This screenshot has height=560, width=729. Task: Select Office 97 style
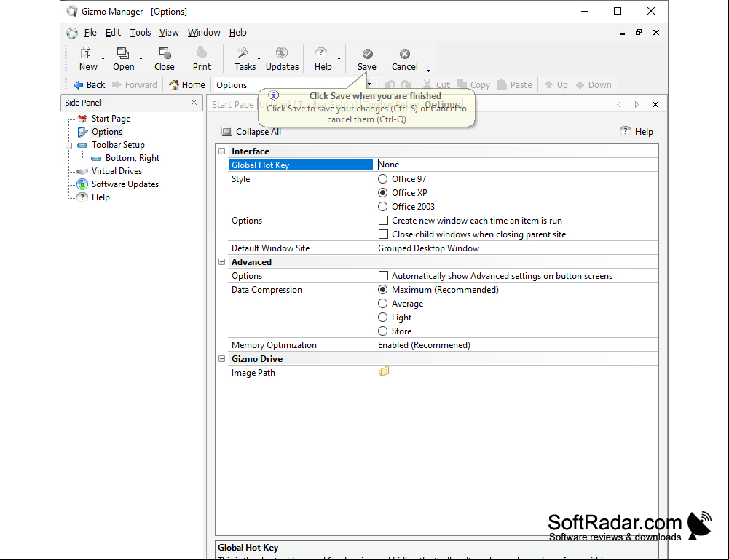[382, 179]
